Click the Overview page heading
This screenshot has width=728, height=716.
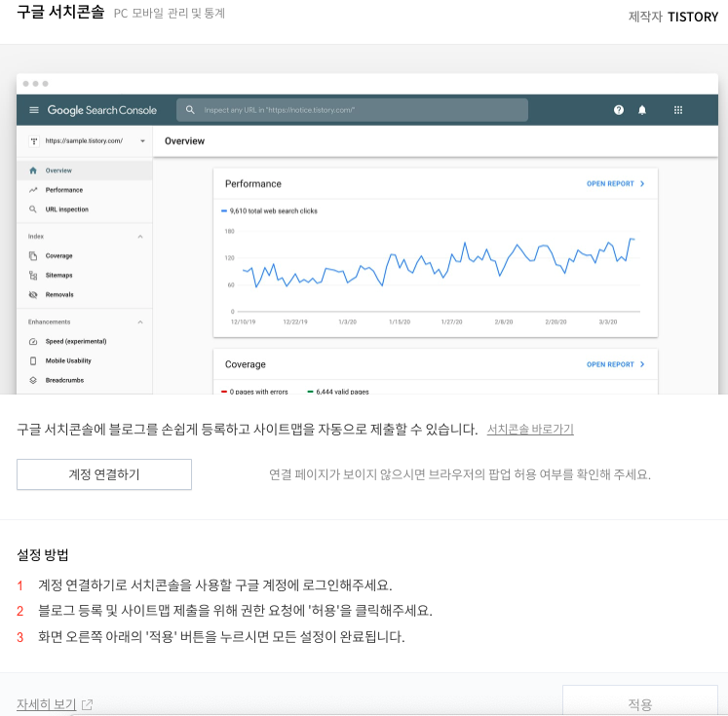184,141
